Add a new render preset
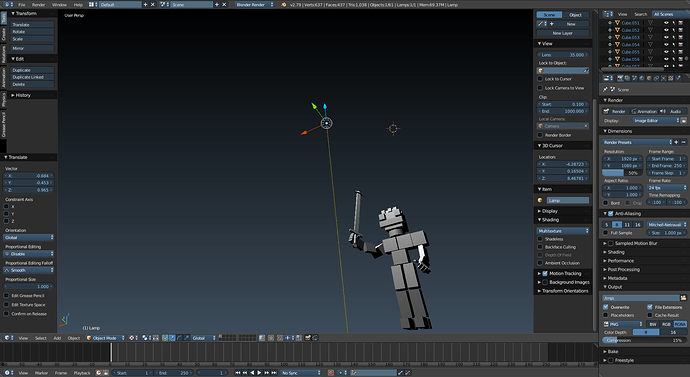 point(676,142)
